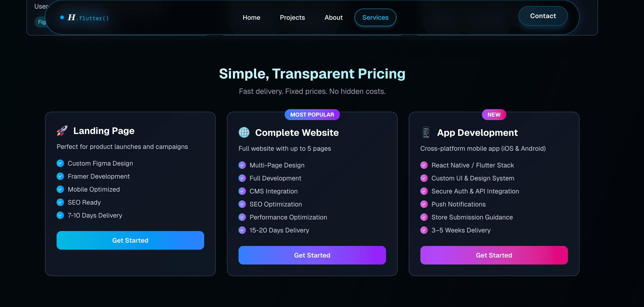Toggle the React Native / Flutter Stack checkmark
This screenshot has height=307, width=644.
[x=424, y=165]
